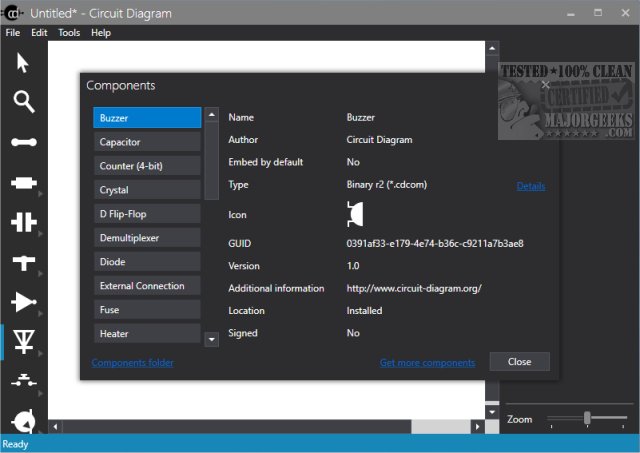Image resolution: width=640 pixels, height=453 pixels.
Task: Open the Help menu
Action: [x=101, y=33]
